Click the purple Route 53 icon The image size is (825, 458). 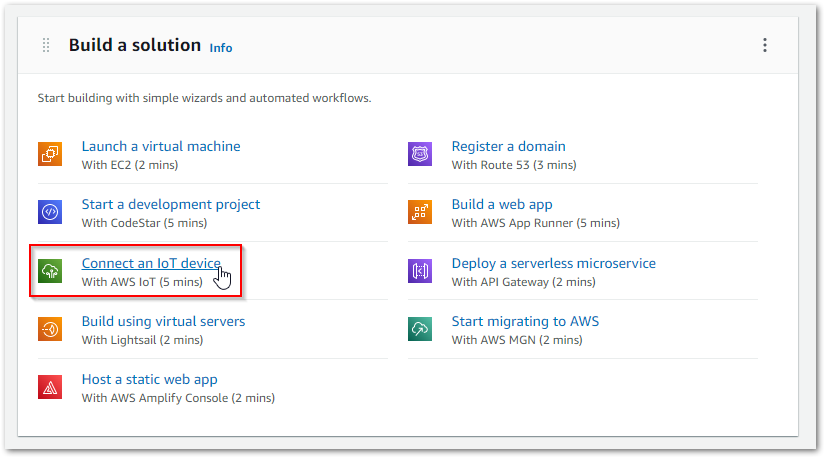[420, 154]
